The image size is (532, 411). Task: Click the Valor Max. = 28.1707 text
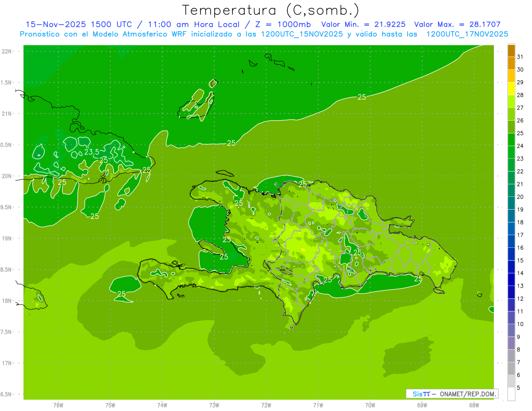457,24
